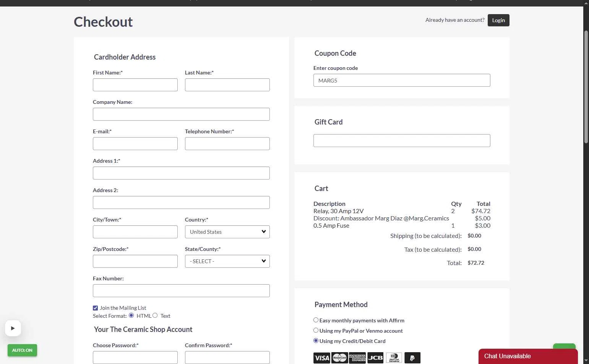Open the Chat Unavailable widget
This screenshot has width=589, height=364.
click(x=528, y=356)
